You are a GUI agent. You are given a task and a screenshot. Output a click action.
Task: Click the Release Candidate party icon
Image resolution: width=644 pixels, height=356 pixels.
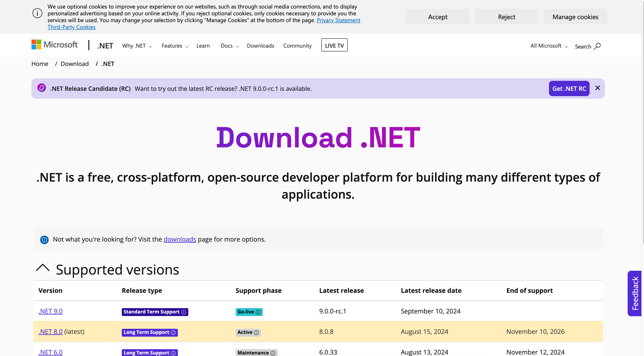pyautogui.click(x=41, y=88)
